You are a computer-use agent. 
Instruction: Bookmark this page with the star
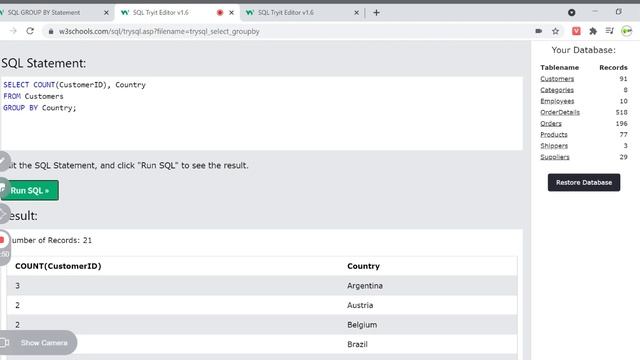click(x=556, y=31)
